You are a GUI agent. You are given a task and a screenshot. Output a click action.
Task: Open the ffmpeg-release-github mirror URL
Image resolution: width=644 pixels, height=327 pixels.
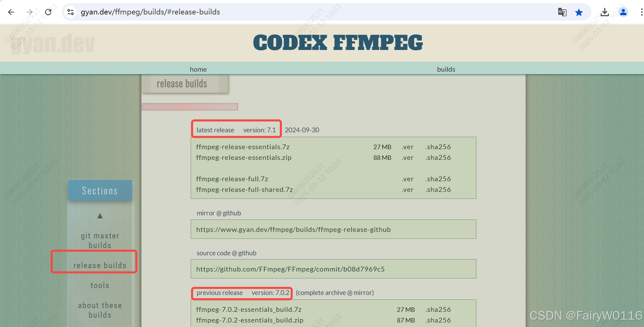(293, 229)
